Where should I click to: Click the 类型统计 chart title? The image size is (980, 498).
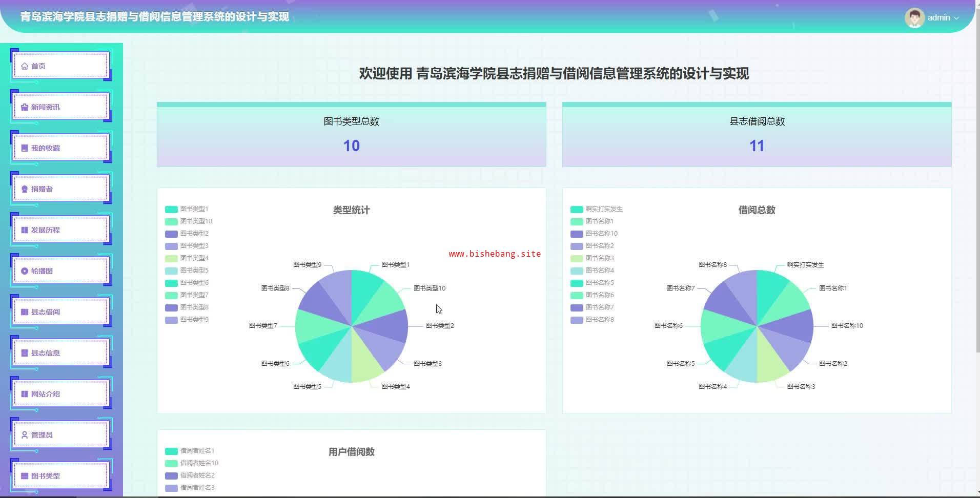(x=352, y=210)
